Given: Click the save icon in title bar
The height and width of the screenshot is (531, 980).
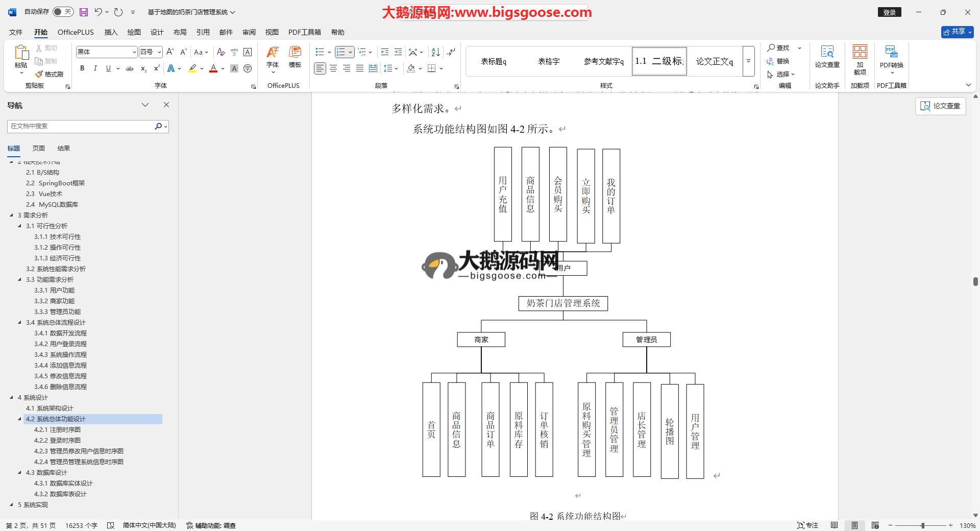Looking at the screenshot, I should click(84, 12).
